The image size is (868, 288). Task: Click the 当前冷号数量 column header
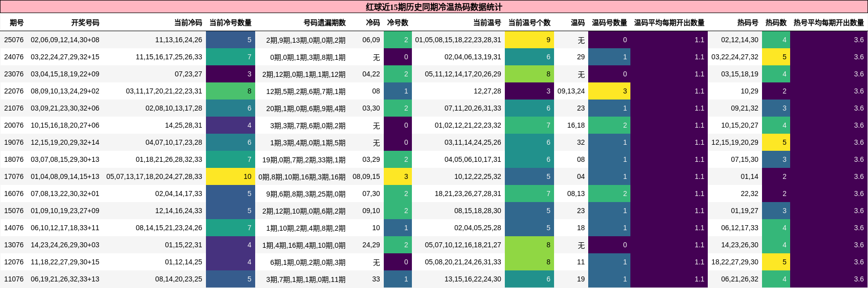[x=230, y=23]
